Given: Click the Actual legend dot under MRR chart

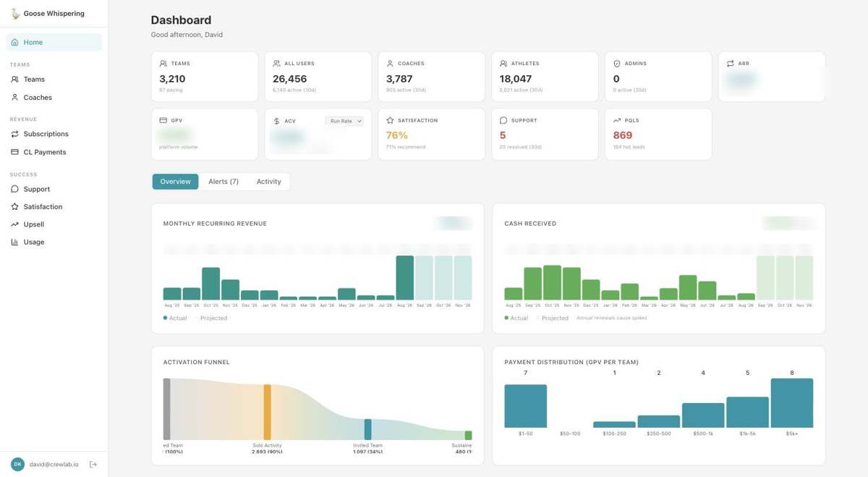Looking at the screenshot, I should tap(165, 318).
